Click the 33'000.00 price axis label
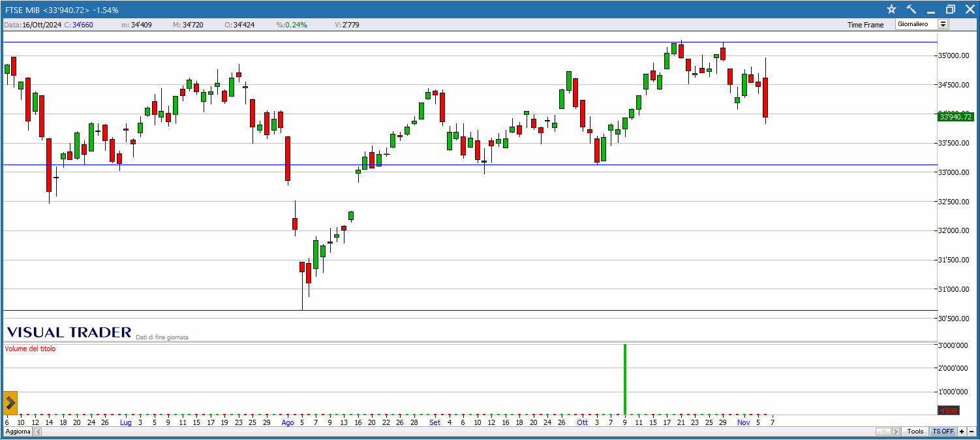 click(955, 172)
